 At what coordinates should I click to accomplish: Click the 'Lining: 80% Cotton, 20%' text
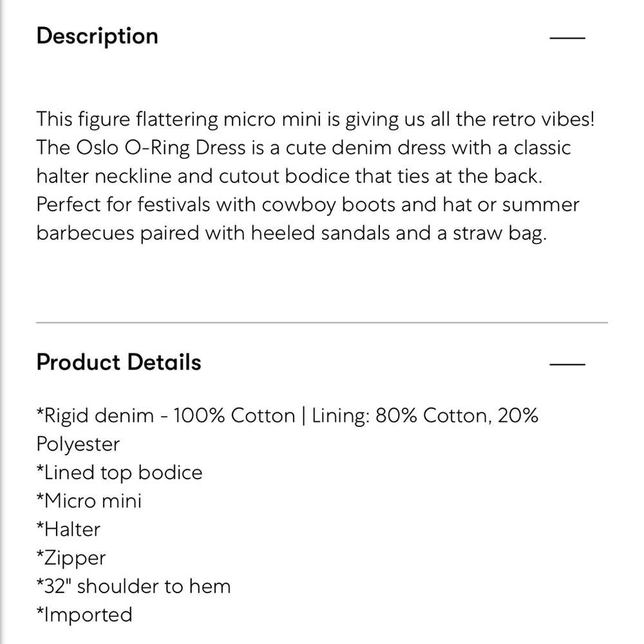(x=424, y=415)
